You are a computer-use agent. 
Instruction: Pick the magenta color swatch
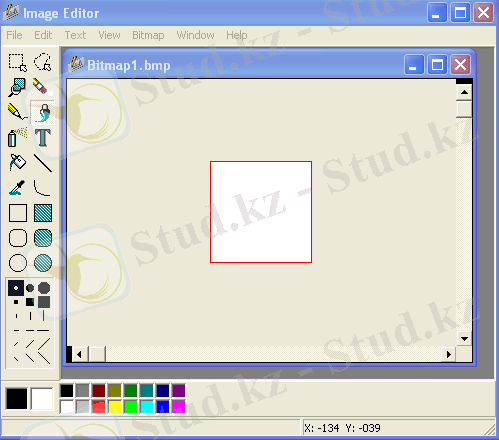tap(179, 407)
